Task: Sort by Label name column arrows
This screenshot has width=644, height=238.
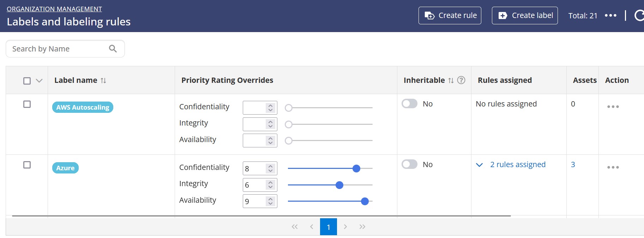Action: coord(103,80)
